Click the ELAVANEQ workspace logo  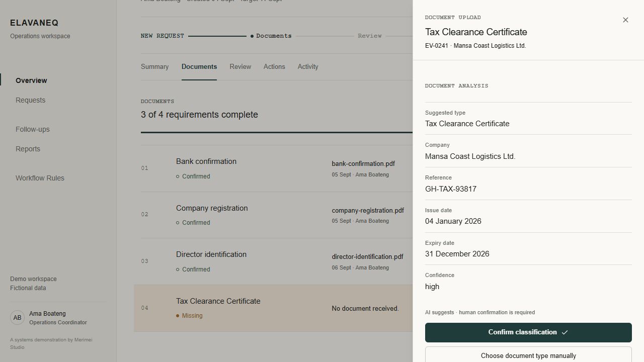tap(34, 23)
